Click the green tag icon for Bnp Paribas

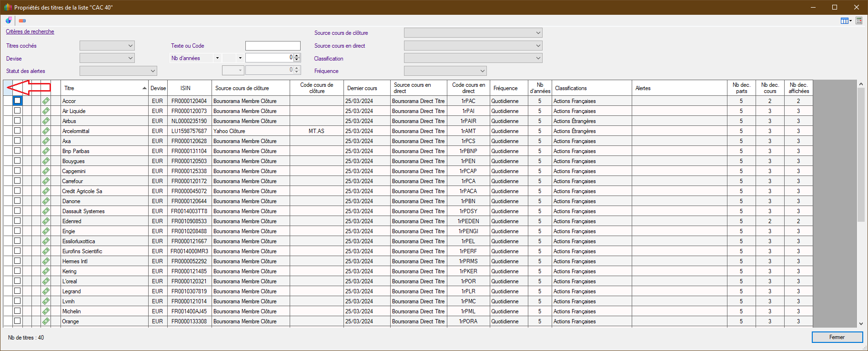coord(46,151)
